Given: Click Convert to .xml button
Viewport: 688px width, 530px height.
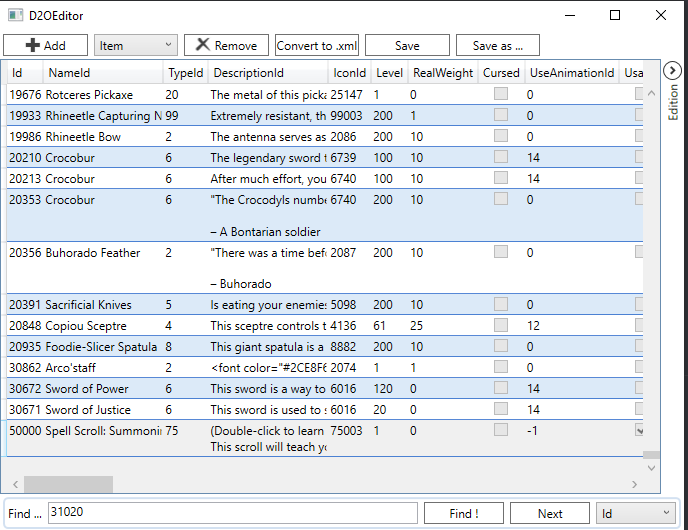Looking at the screenshot, I should pyautogui.click(x=317, y=45).
